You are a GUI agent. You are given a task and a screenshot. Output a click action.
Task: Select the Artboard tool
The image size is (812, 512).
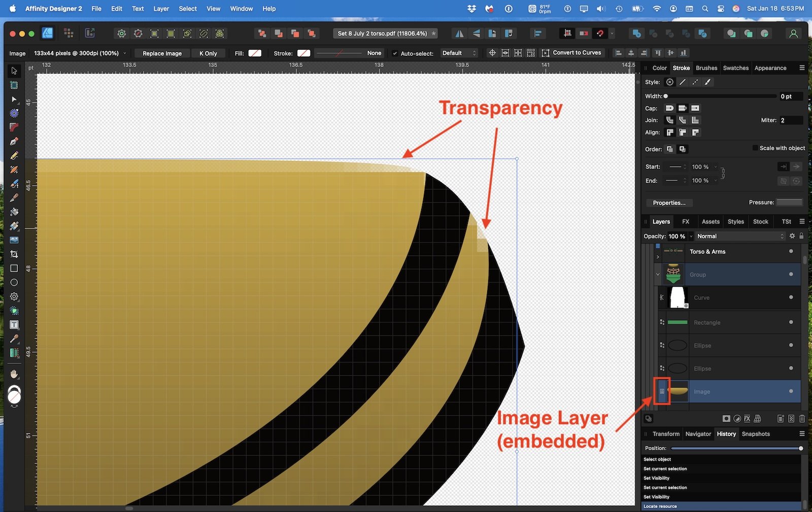pyautogui.click(x=14, y=85)
